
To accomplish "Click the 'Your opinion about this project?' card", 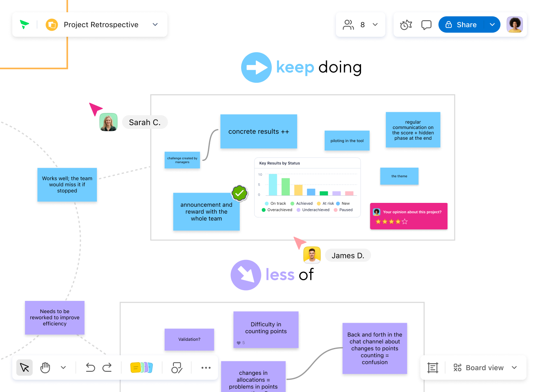I will point(409,216).
